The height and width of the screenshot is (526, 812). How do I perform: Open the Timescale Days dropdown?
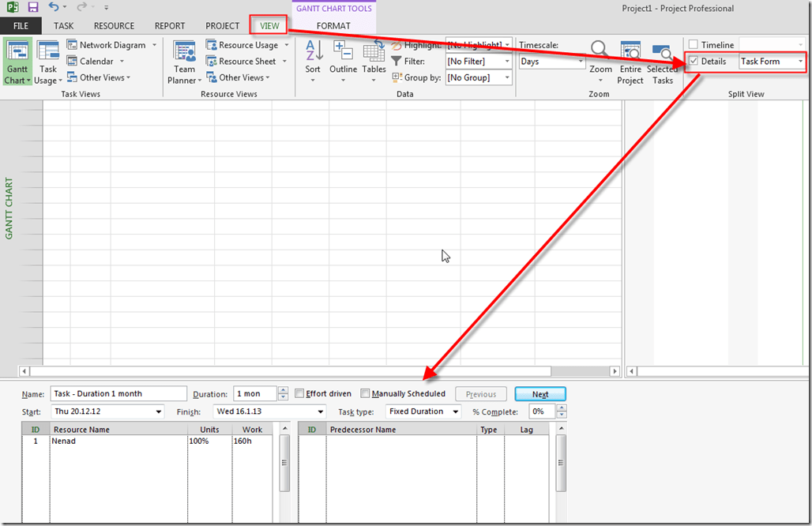click(x=581, y=62)
